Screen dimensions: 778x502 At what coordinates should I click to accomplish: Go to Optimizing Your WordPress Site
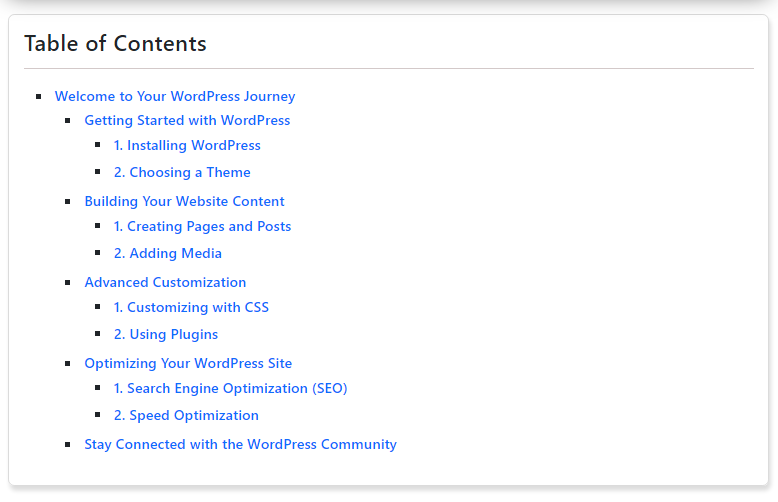click(188, 364)
